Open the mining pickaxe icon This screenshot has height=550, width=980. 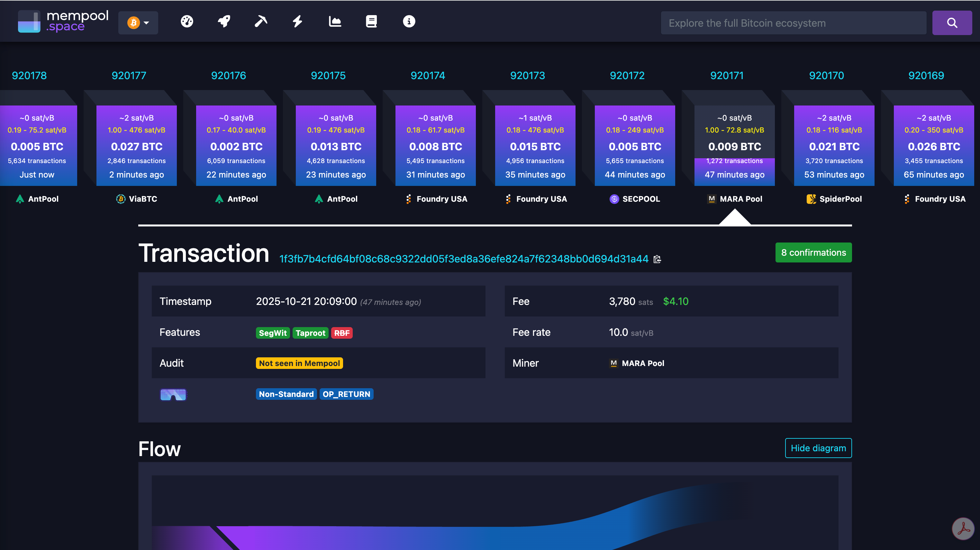point(261,22)
